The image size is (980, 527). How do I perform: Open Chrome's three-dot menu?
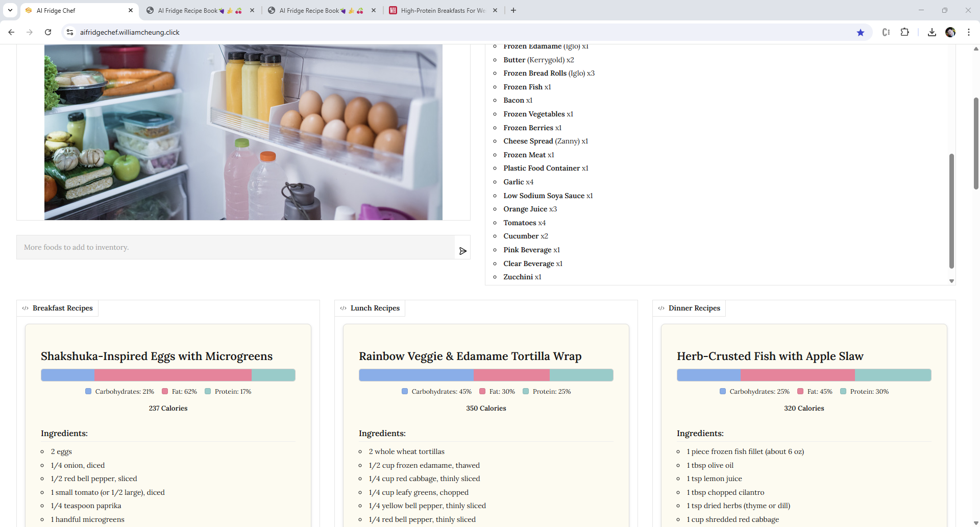[969, 32]
